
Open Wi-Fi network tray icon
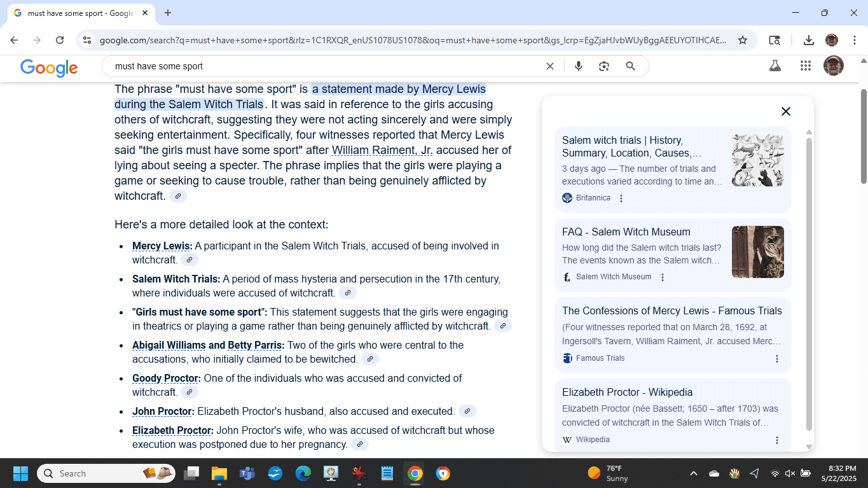pos(775,473)
